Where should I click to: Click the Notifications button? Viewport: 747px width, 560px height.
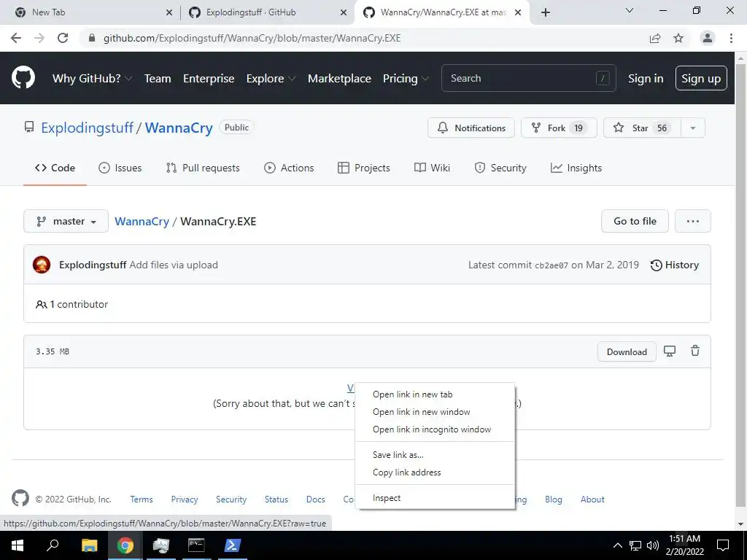point(471,128)
